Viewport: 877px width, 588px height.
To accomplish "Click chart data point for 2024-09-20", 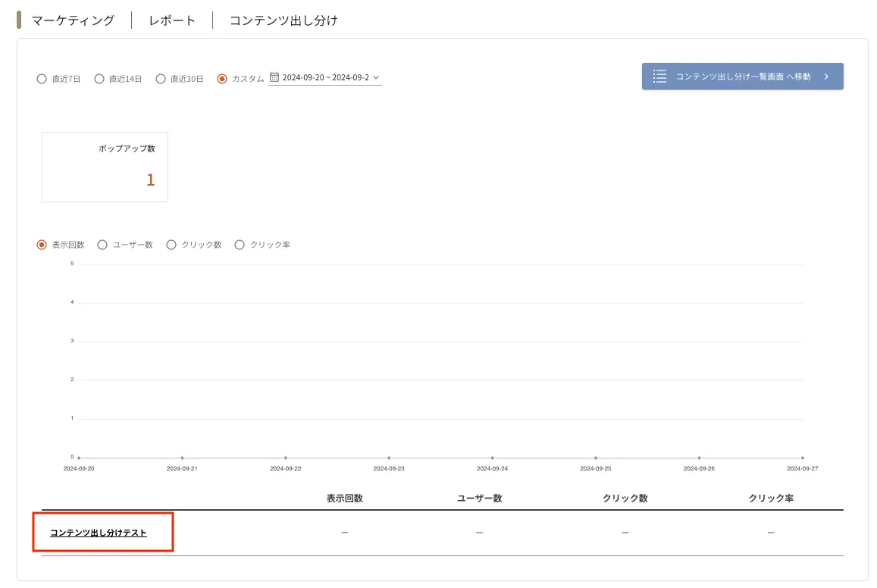I will [x=79, y=458].
